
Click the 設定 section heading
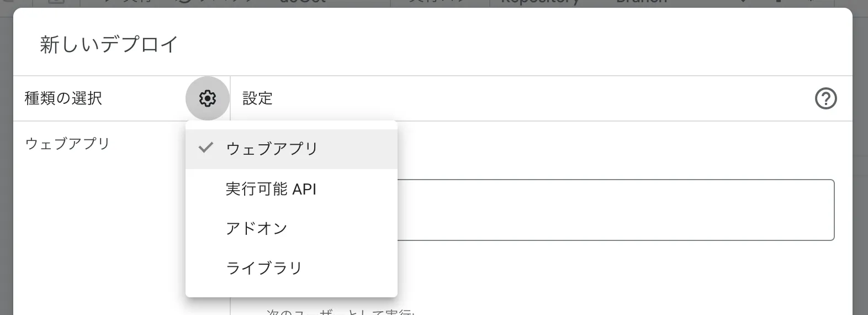pos(258,98)
